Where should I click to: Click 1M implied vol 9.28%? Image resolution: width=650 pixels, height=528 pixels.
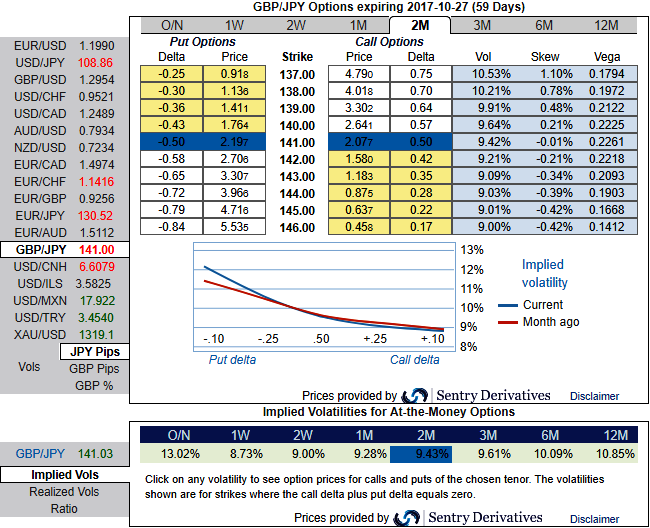coord(370,454)
